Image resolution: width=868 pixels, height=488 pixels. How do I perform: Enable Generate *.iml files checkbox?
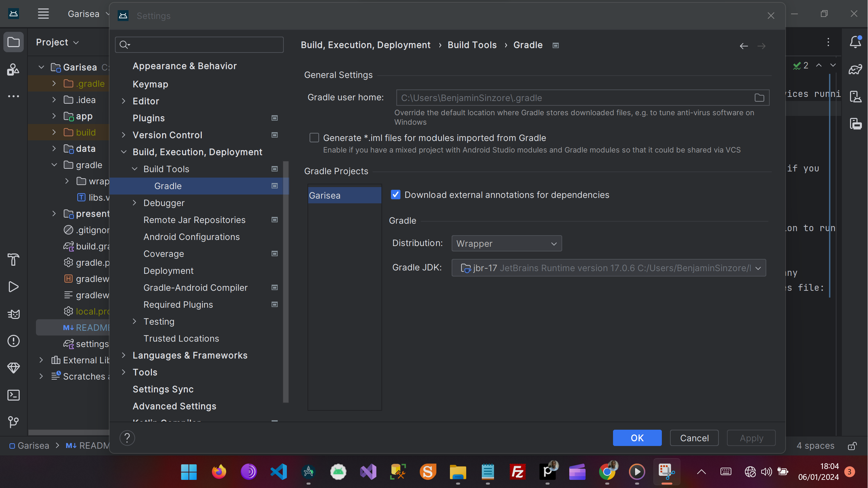pyautogui.click(x=314, y=138)
